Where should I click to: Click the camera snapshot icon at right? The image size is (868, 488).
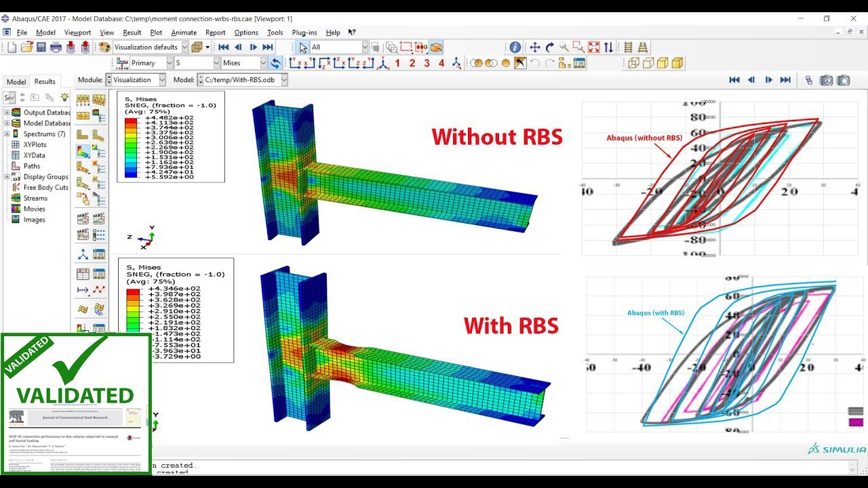(x=843, y=80)
